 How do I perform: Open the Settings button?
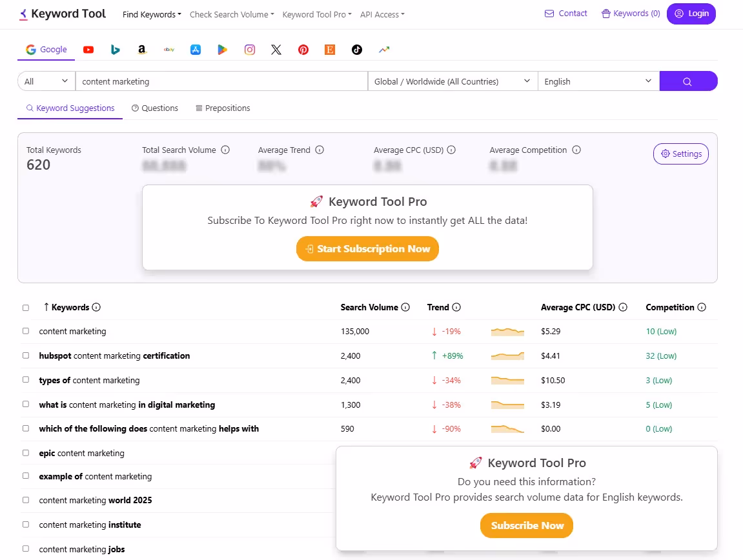click(x=681, y=154)
